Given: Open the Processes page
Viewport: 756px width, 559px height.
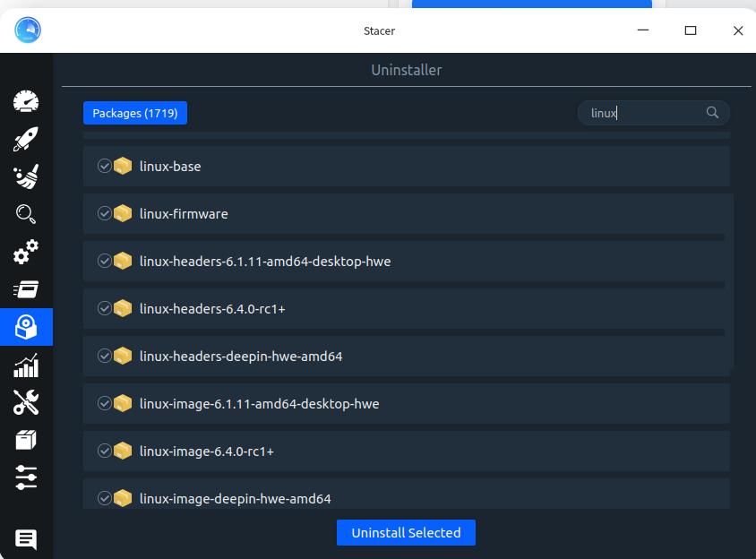Looking at the screenshot, I should (x=26, y=289).
